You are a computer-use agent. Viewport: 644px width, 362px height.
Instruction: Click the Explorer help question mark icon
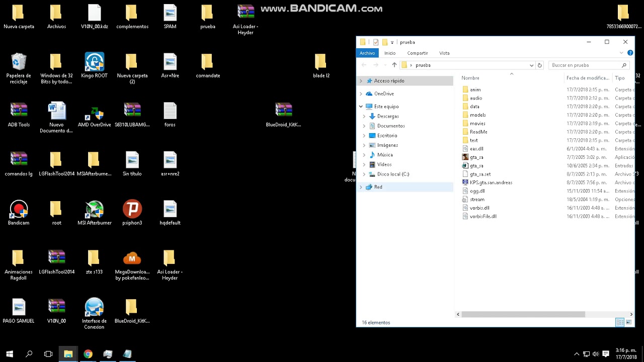coord(630,53)
